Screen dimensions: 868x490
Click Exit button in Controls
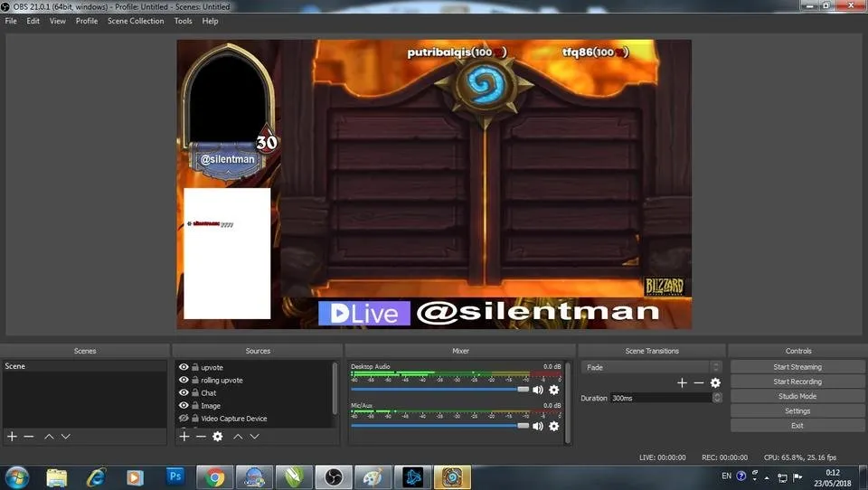[797, 426]
